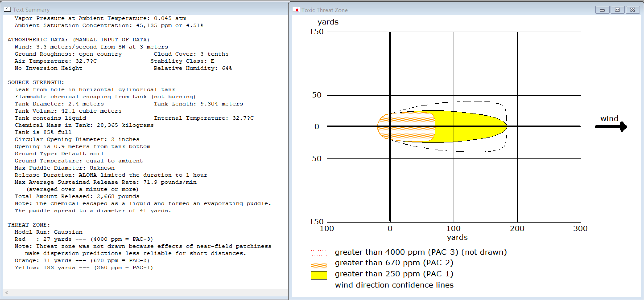
Task: Click the dashed confidence line legend symbol
Action: (319, 286)
